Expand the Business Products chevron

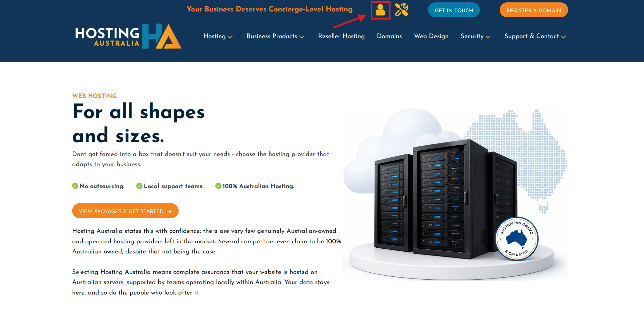(302, 37)
